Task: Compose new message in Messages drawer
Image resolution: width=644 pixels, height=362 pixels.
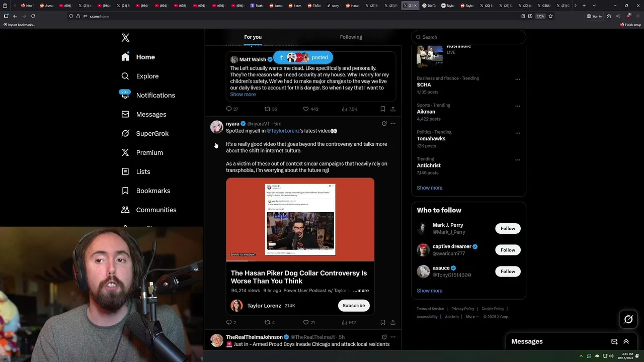Action: [614, 341]
